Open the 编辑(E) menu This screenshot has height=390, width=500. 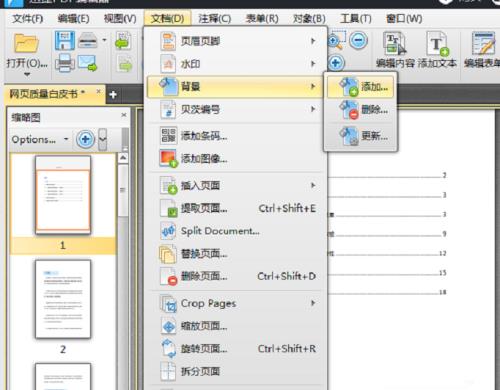click(x=73, y=18)
